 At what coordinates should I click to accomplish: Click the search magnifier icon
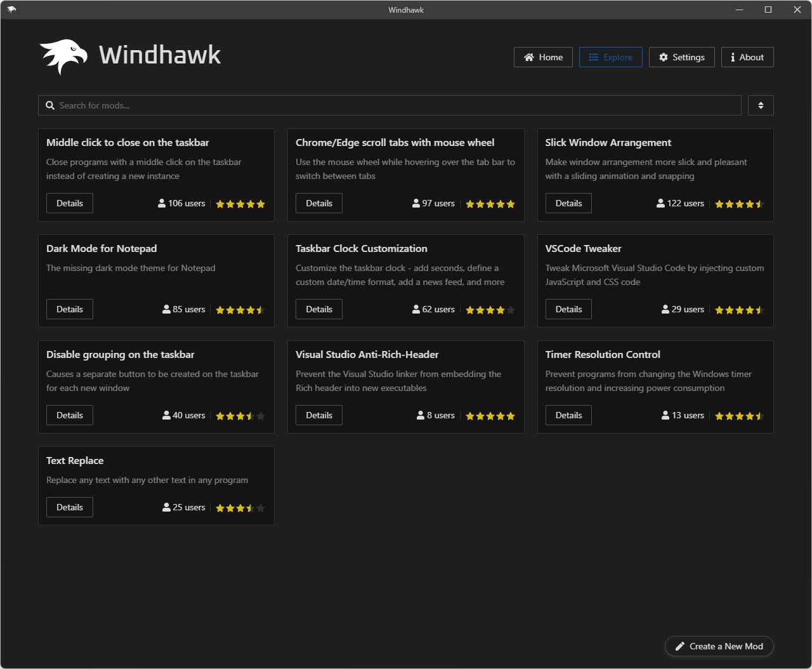[x=50, y=105]
